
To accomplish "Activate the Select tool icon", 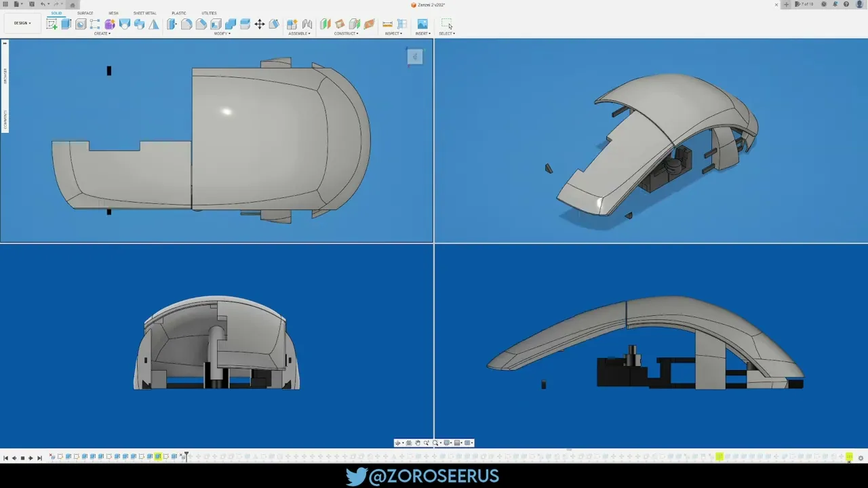I will click(x=446, y=24).
